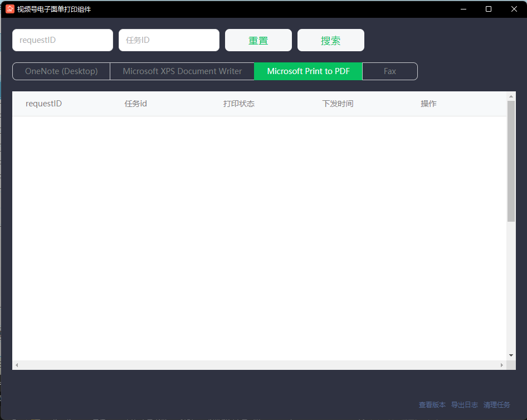Click the horizontal scrollbar left arrow

tap(17, 365)
